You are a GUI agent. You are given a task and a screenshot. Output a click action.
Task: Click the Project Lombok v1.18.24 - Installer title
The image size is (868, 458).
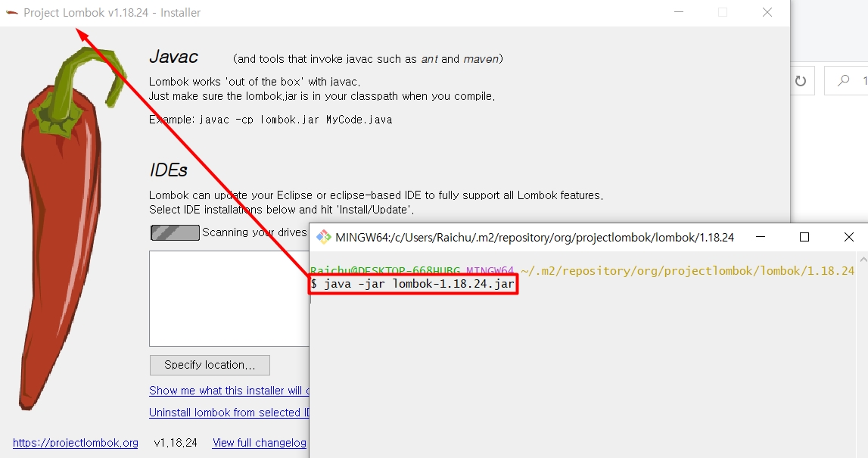pyautogui.click(x=112, y=13)
